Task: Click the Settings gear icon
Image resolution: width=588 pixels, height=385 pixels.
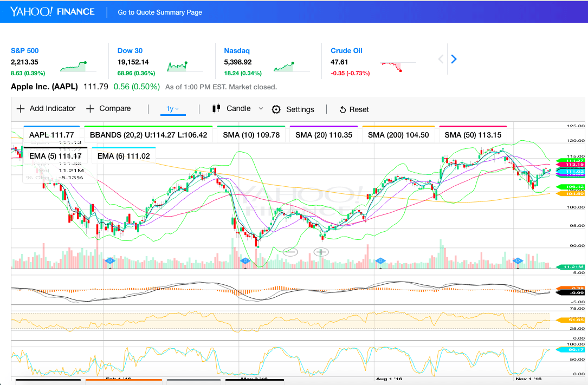Action: (276, 109)
